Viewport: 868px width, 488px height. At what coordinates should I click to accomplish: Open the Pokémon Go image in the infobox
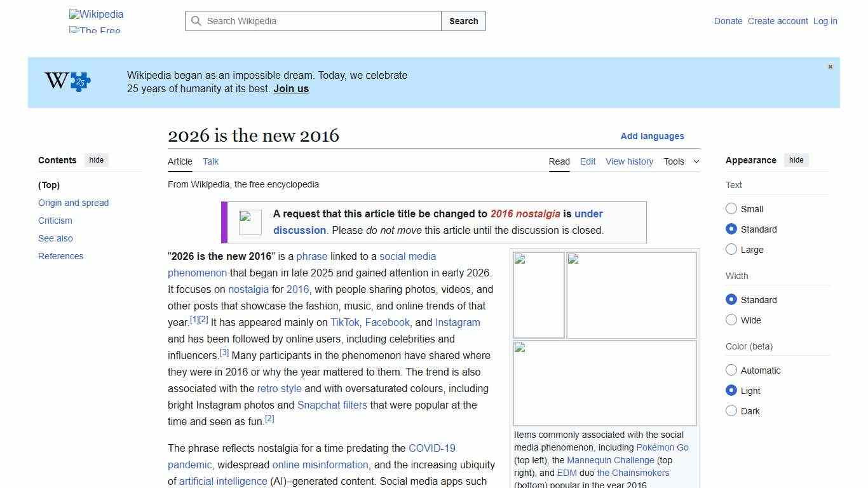point(538,294)
